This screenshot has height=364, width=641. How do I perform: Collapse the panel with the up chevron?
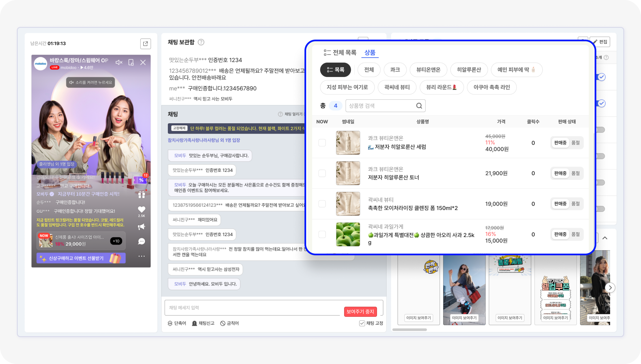click(605, 238)
